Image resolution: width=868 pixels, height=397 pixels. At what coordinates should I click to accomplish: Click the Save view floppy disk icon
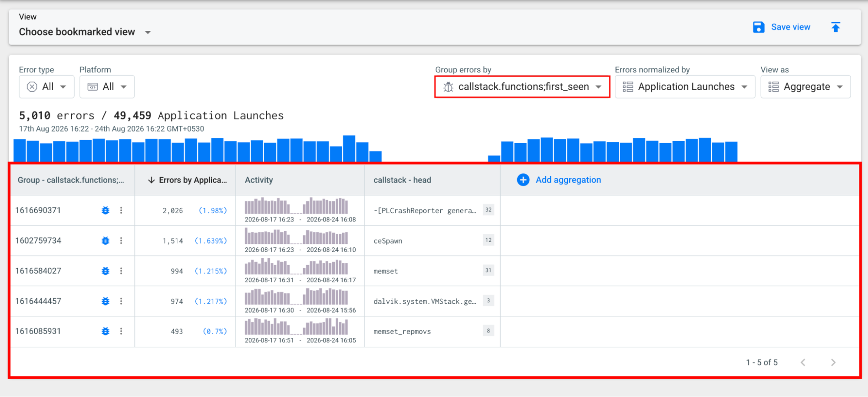(758, 27)
